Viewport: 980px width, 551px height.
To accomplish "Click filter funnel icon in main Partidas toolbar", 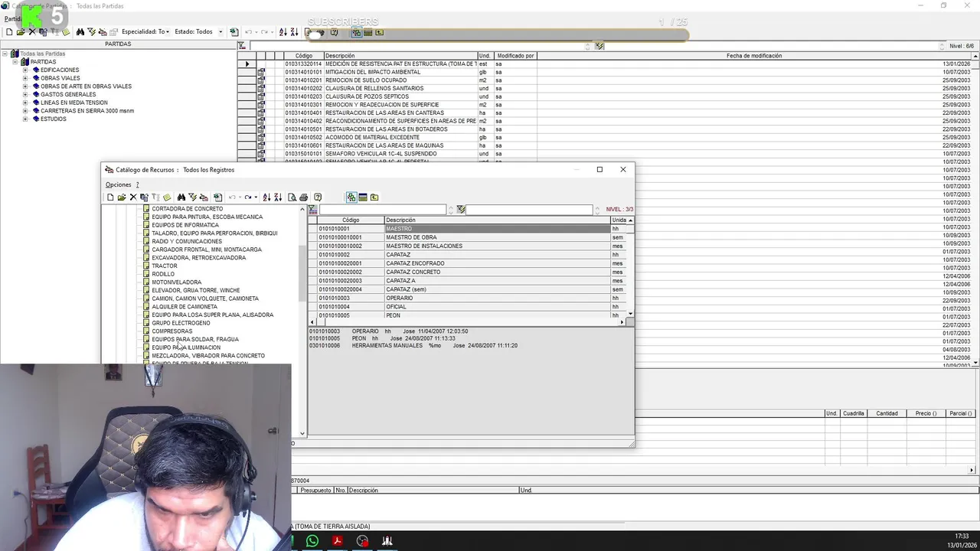I will pos(91,32).
